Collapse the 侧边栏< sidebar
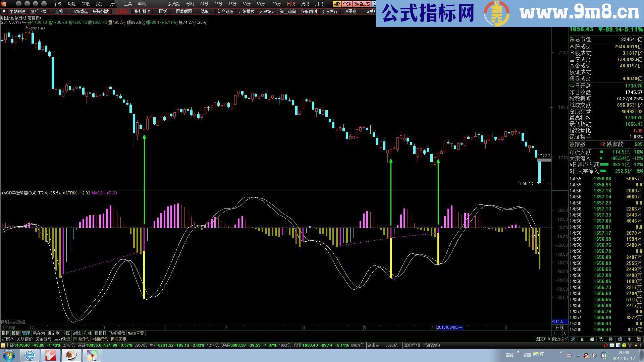Screen dimensions: 644x362 pos(560,339)
